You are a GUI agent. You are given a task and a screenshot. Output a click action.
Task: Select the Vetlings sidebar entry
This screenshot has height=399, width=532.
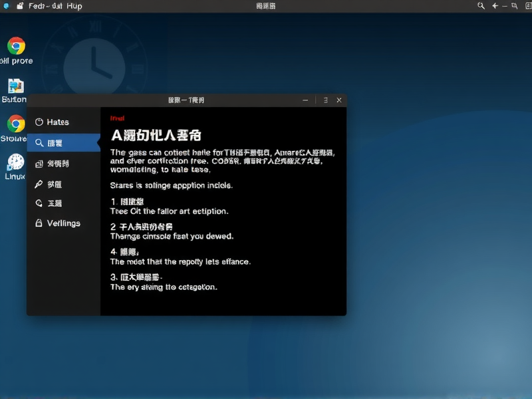point(63,223)
